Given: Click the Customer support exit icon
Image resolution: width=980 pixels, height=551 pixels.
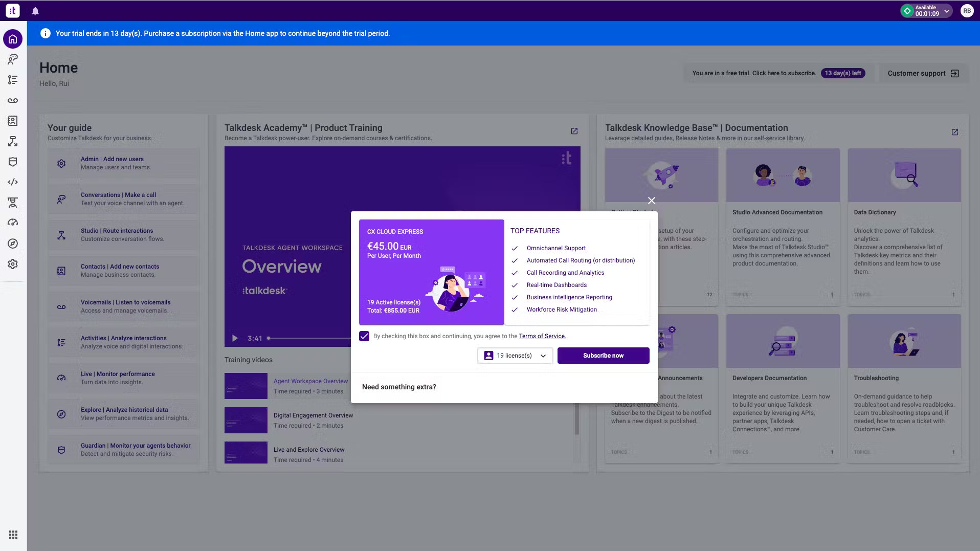Looking at the screenshot, I should click(955, 73).
